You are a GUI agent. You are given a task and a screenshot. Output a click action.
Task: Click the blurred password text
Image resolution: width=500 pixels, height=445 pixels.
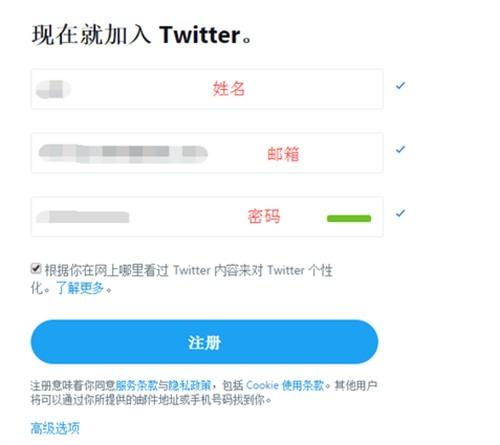coord(83,217)
